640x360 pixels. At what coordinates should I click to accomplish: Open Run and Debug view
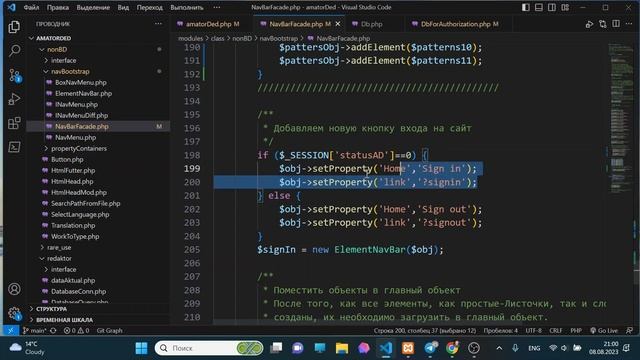tap(14, 99)
